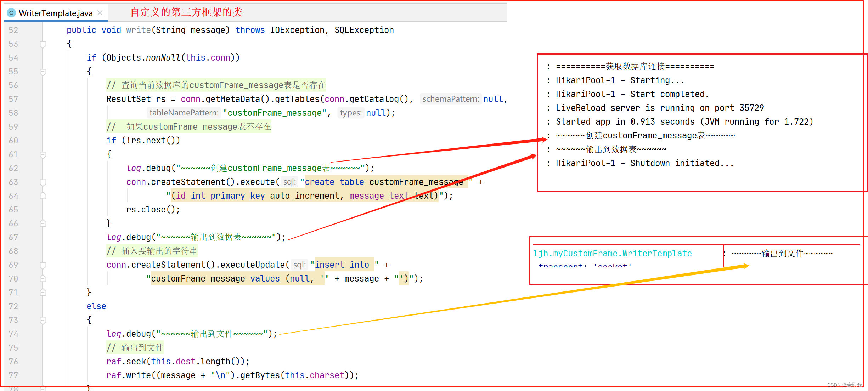Click the 'else' keyword on line 72
This screenshot has height=391, width=868.
[x=96, y=306]
